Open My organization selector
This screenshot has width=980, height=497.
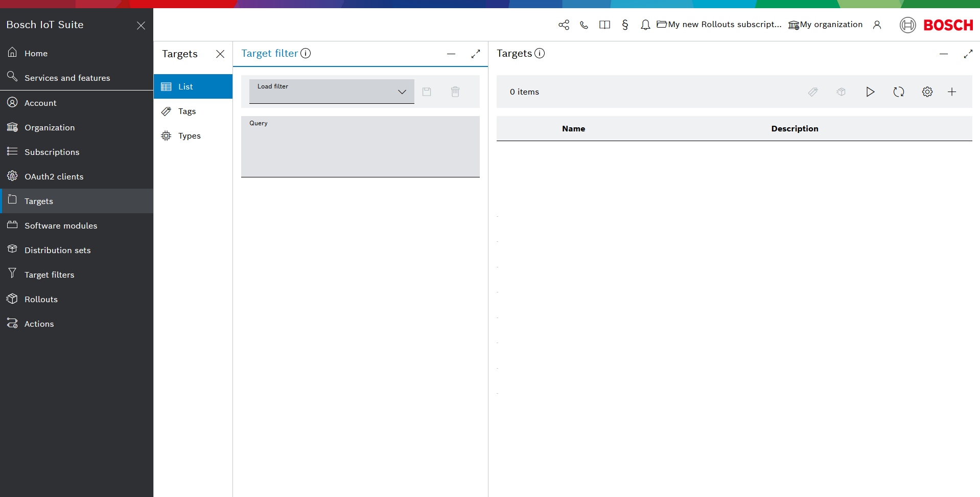point(825,25)
